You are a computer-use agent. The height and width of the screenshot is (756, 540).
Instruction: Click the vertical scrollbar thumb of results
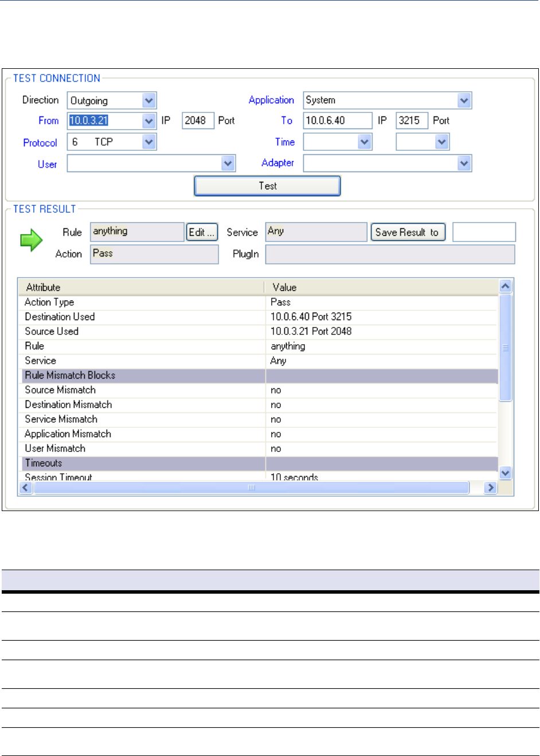[505, 348]
